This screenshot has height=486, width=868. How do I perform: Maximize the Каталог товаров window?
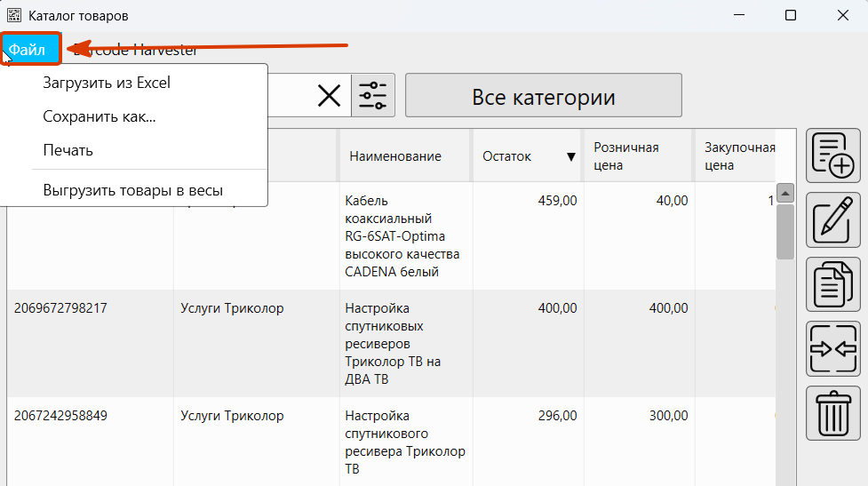791,15
